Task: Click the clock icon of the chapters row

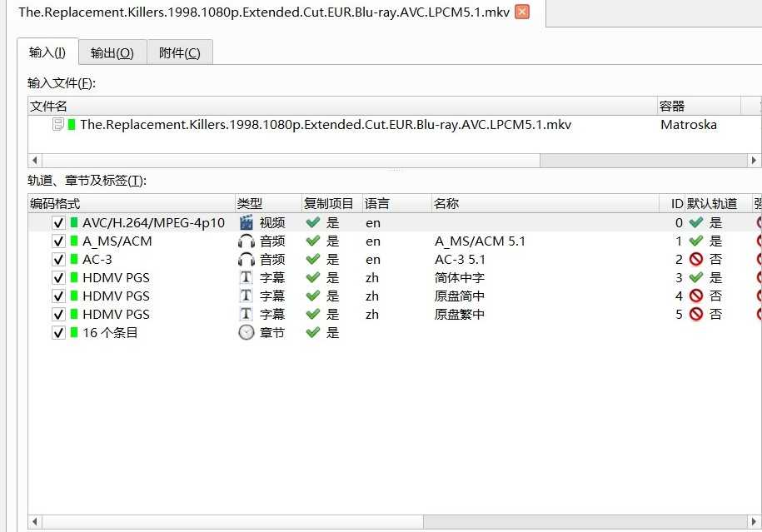Action: pos(247,332)
